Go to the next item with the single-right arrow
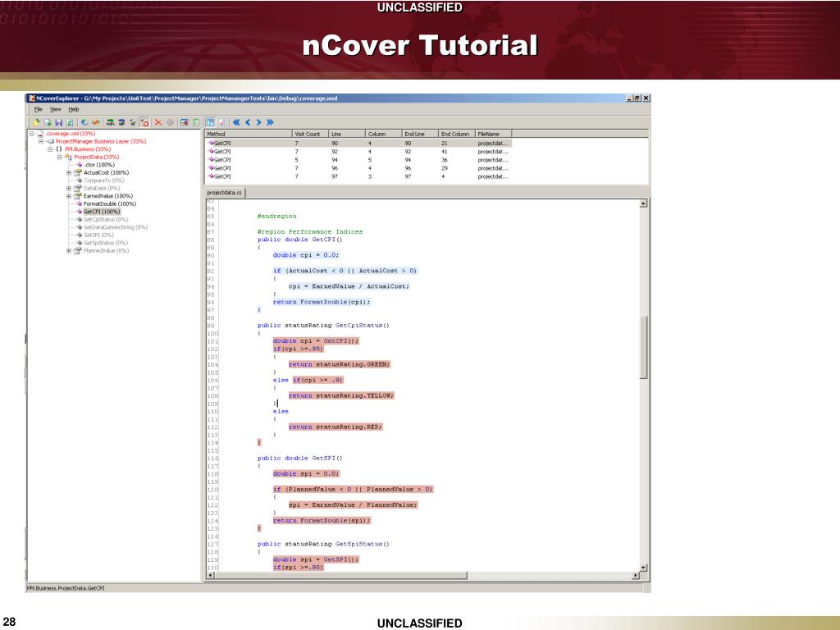 tap(258, 123)
